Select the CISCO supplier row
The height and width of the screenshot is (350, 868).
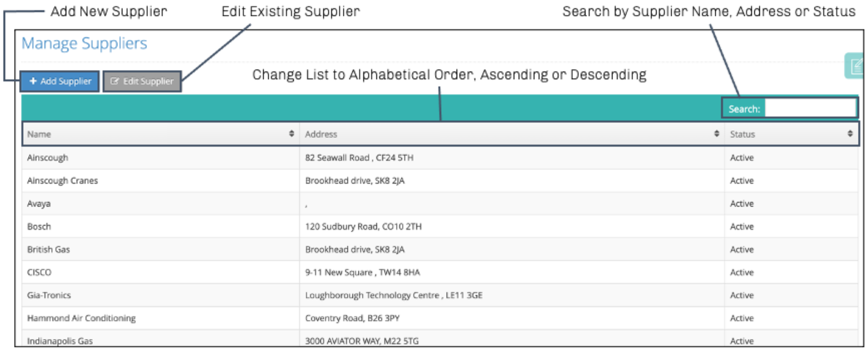click(440, 272)
